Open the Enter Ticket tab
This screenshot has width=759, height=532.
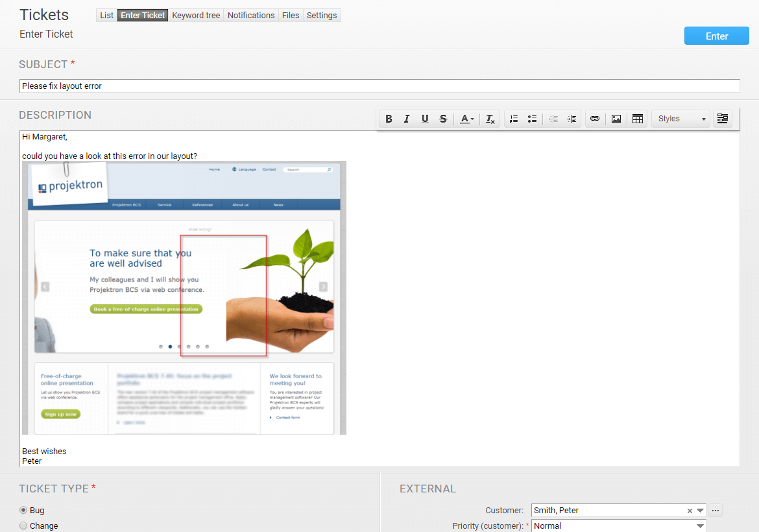pyautogui.click(x=143, y=16)
